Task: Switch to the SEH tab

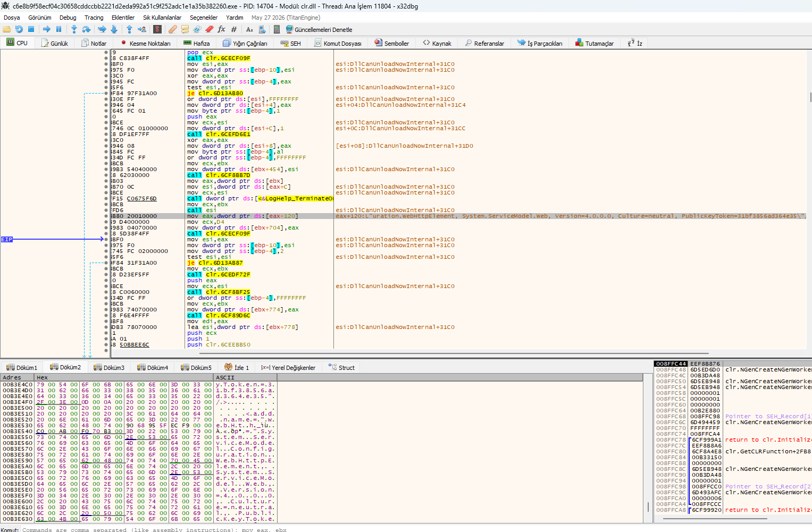Action: [x=291, y=43]
